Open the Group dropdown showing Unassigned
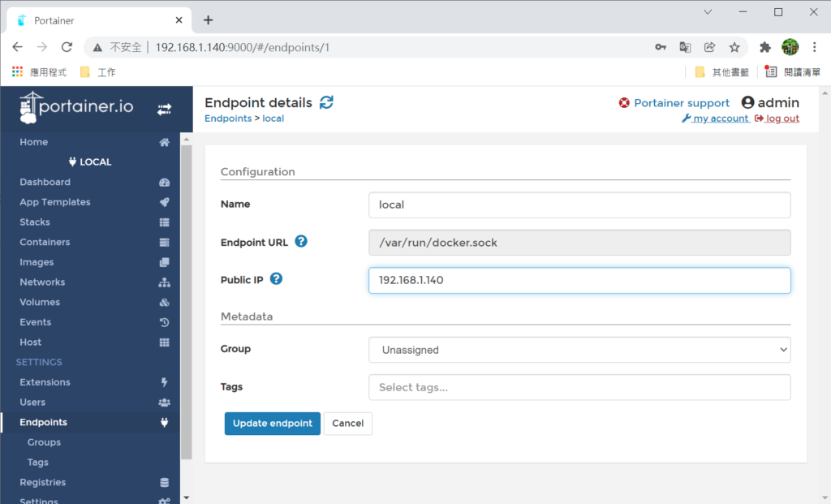The image size is (831, 504). pos(579,350)
